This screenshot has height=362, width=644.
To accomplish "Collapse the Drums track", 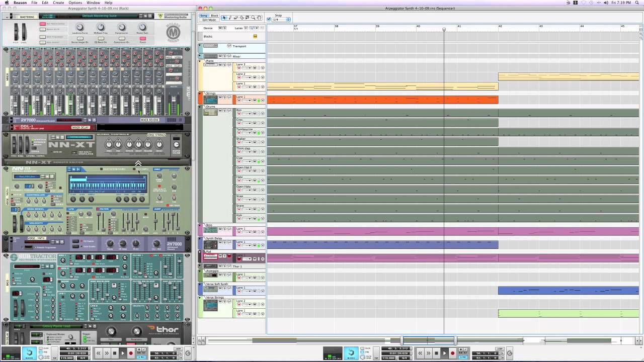I will [x=200, y=107].
